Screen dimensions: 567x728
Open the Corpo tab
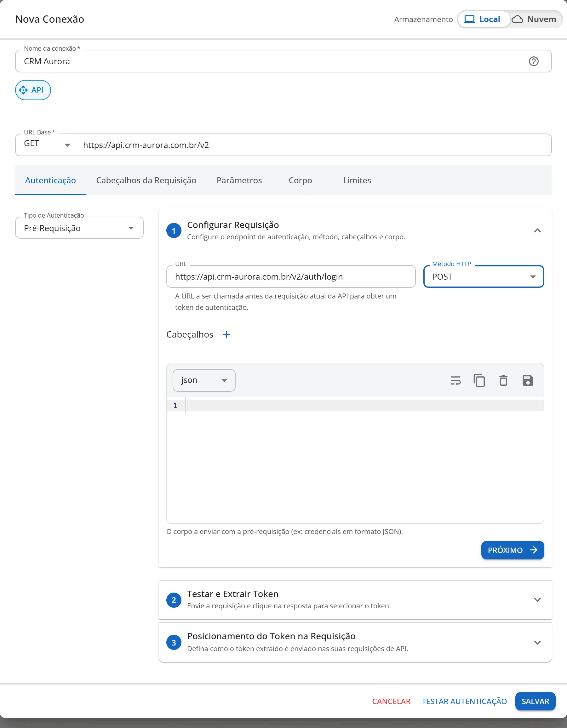300,180
